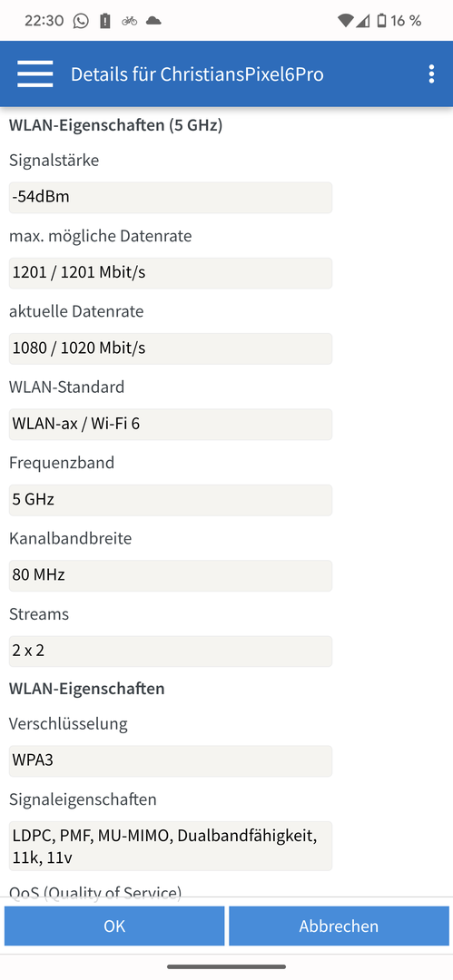The width and height of the screenshot is (453, 980).
Task: Cancel using the Abbrechen button
Action: (339, 926)
